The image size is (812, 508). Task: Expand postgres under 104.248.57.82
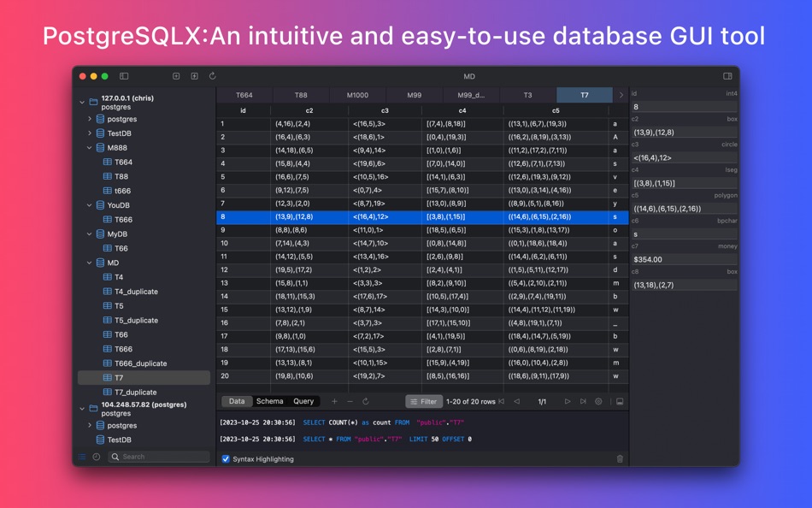pos(90,426)
